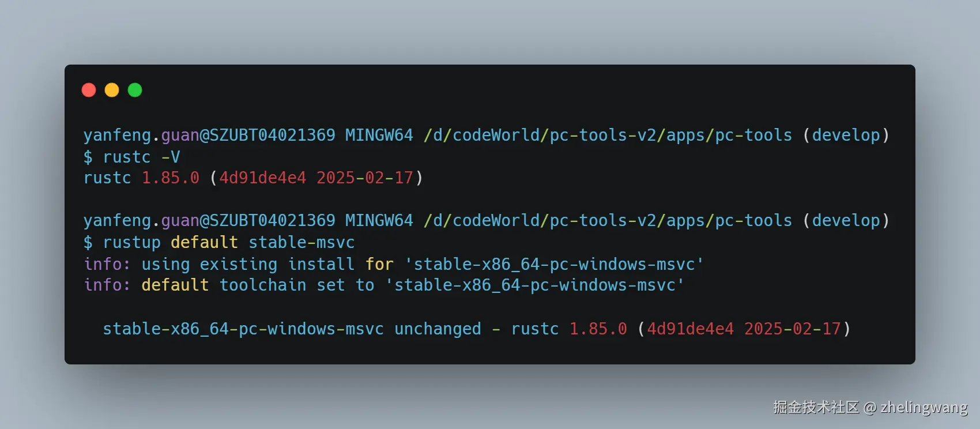
Task: Click the first /d/codeWorld path text
Action: (481, 136)
